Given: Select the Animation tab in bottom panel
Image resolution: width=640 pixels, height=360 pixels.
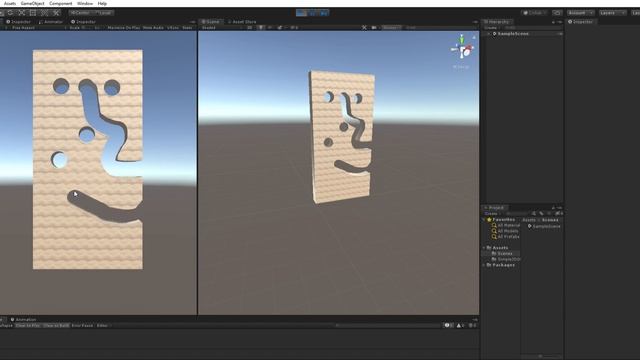Looking at the screenshot, I should click(x=23, y=320).
